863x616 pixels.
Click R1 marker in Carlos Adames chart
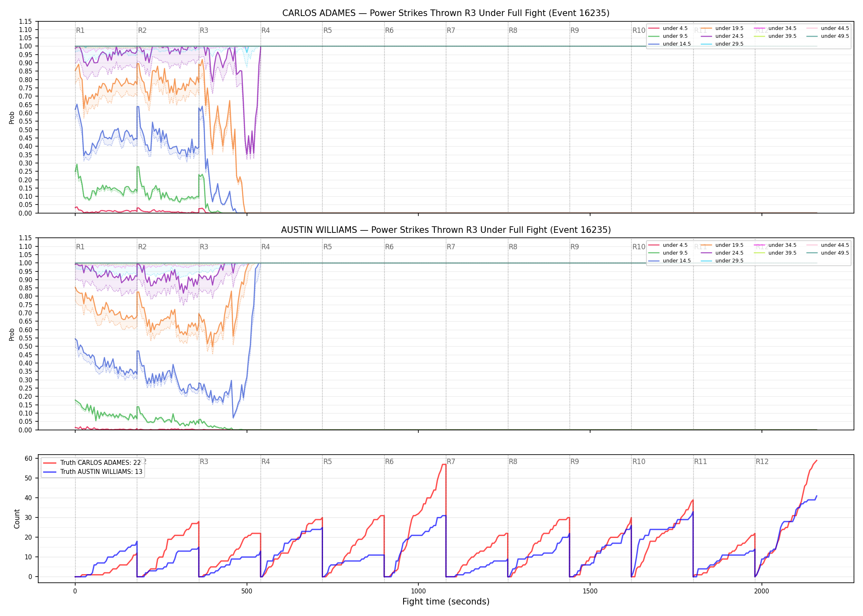(80, 30)
